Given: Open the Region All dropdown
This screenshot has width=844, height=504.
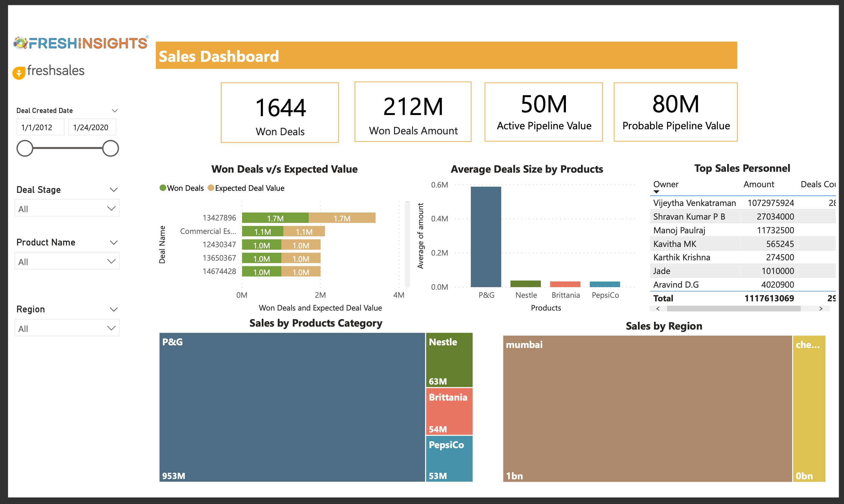Looking at the screenshot, I should click(67, 328).
